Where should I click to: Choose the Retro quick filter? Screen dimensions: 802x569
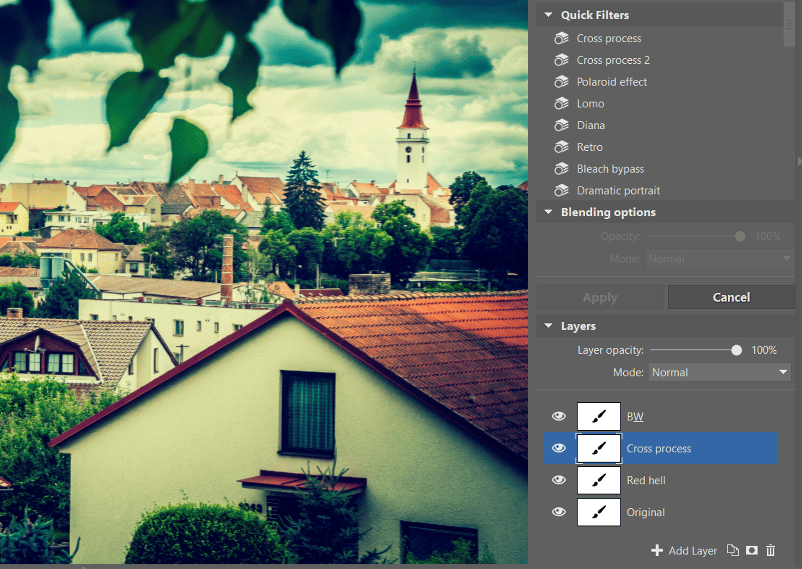591,147
